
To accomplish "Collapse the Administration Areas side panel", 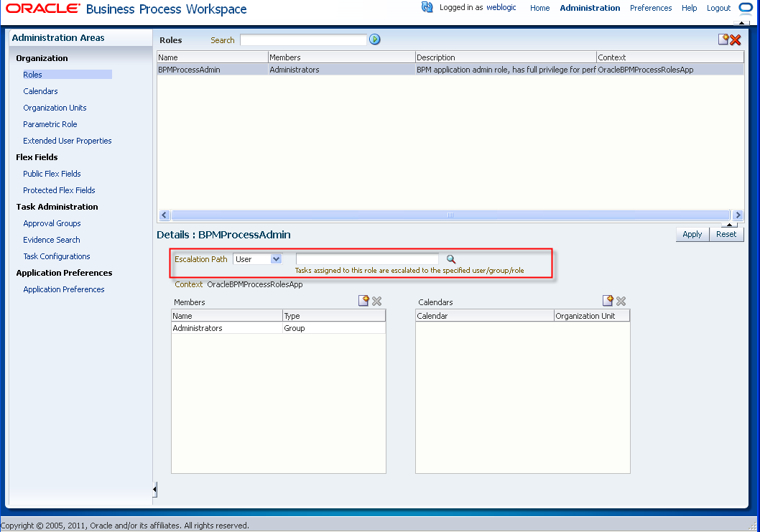I will [x=154, y=490].
